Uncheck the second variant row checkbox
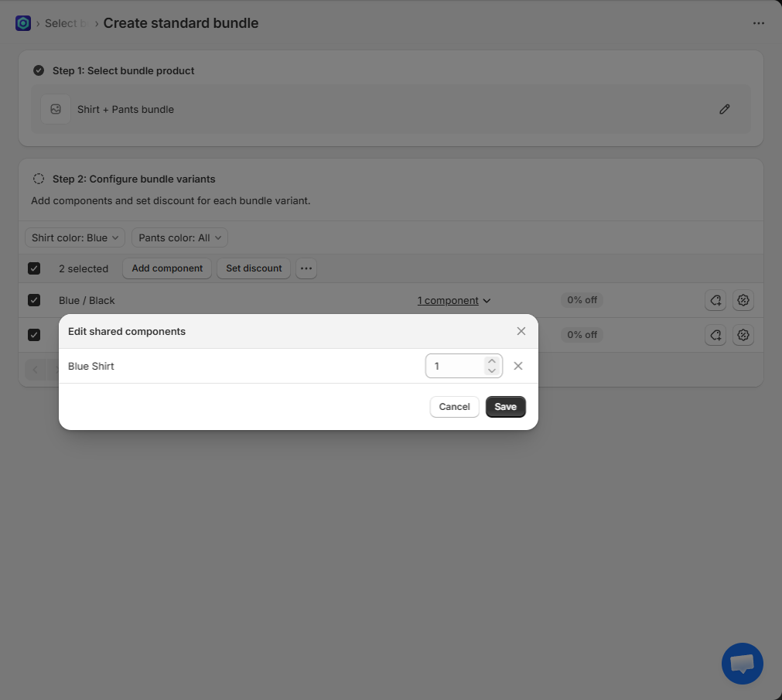 point(34,335)
